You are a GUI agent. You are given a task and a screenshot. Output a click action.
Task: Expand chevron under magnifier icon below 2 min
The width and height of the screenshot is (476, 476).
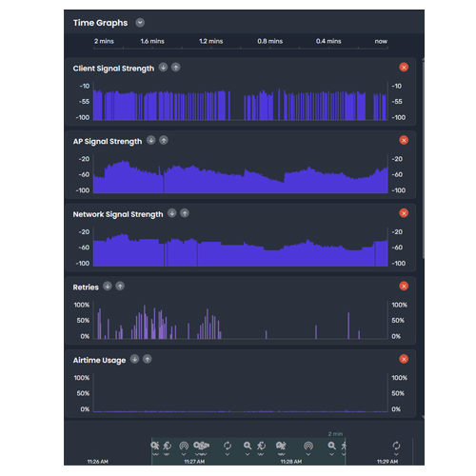point(332,454)
